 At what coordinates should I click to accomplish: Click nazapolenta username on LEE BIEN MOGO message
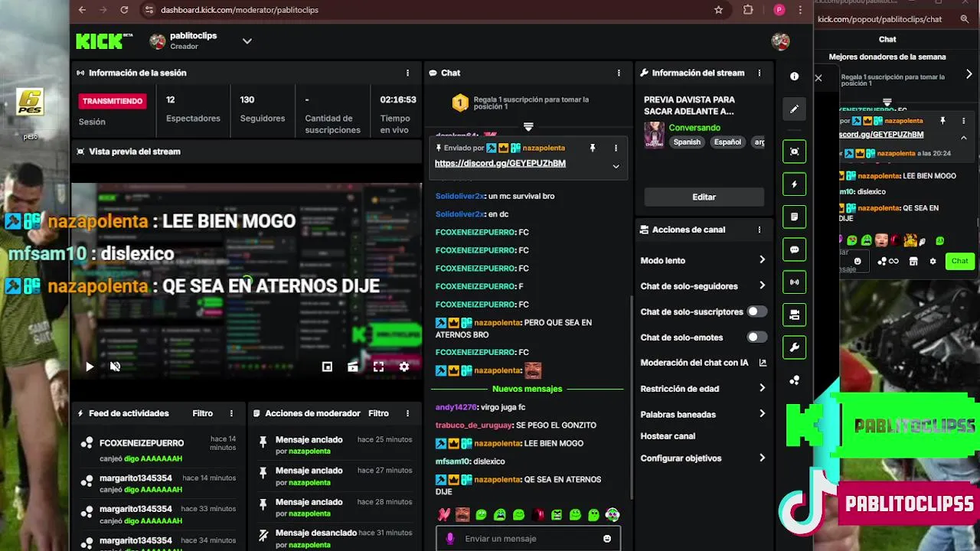(496, 443)
